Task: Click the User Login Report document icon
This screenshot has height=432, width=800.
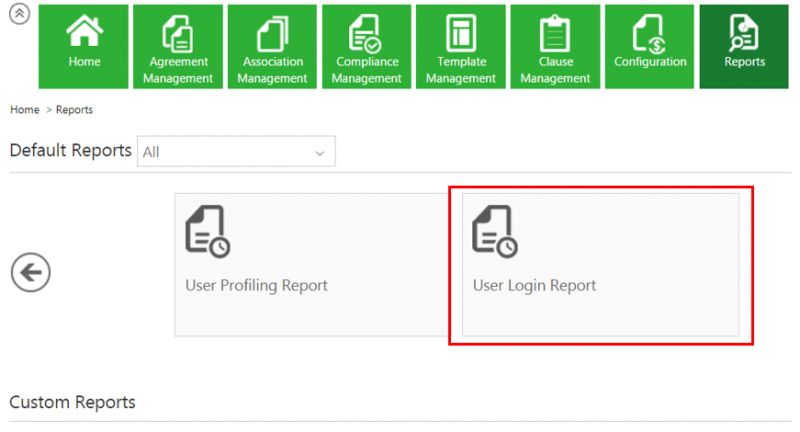Action: click(x=495, y=232)
